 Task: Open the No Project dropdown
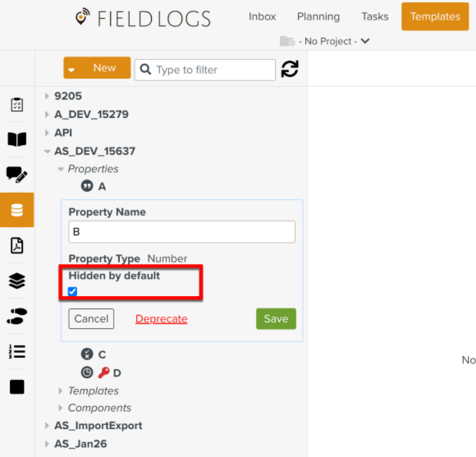coord(325,41)
